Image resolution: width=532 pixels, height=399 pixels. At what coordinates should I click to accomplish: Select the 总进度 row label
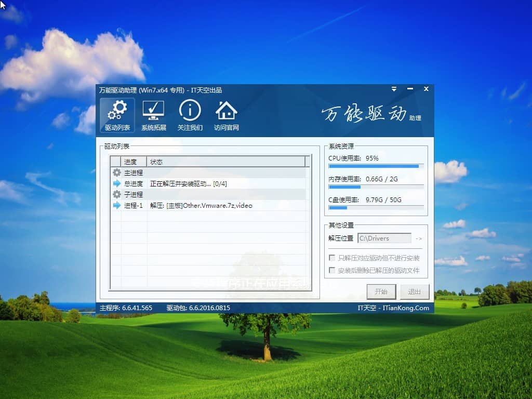134,184
